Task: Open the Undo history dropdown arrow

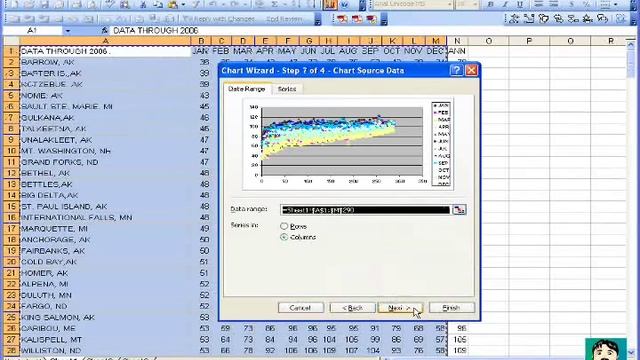Action: (x=223, y=4)
